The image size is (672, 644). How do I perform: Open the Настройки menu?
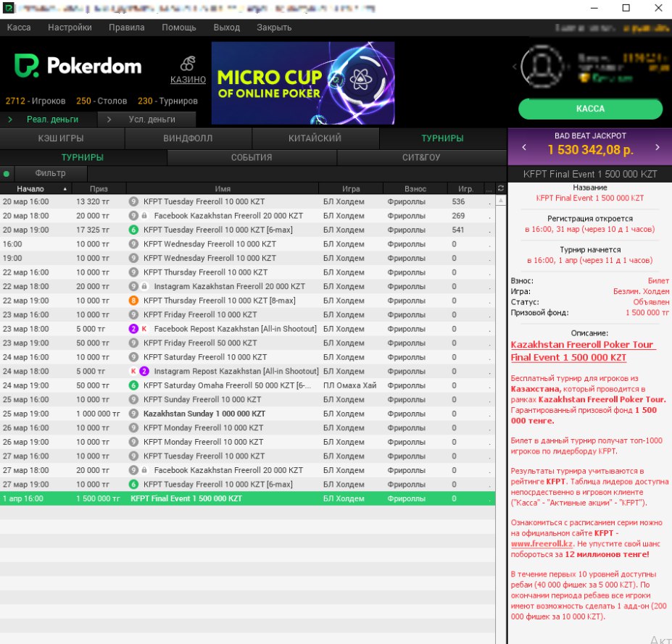[70, 28]
